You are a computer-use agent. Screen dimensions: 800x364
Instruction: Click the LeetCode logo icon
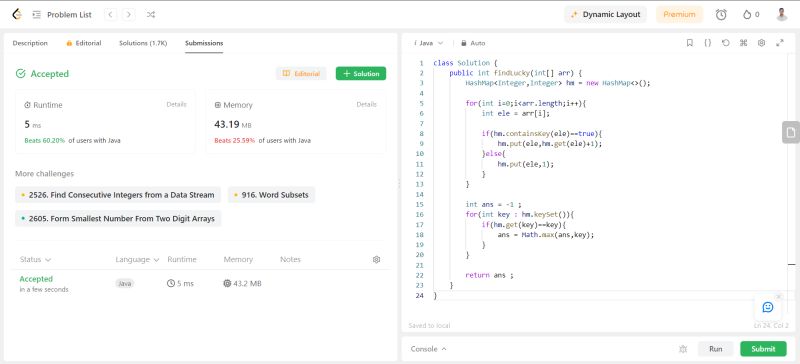tap(17, 14)
